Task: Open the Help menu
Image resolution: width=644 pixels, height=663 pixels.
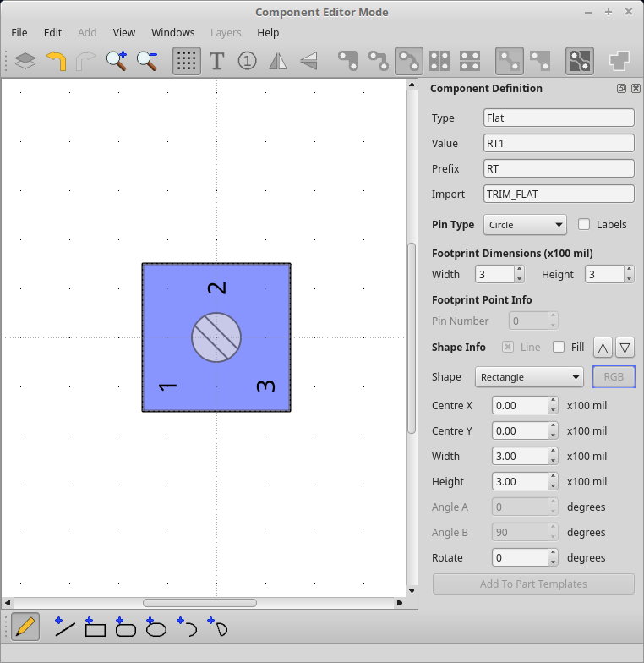Action: (268, 32)
